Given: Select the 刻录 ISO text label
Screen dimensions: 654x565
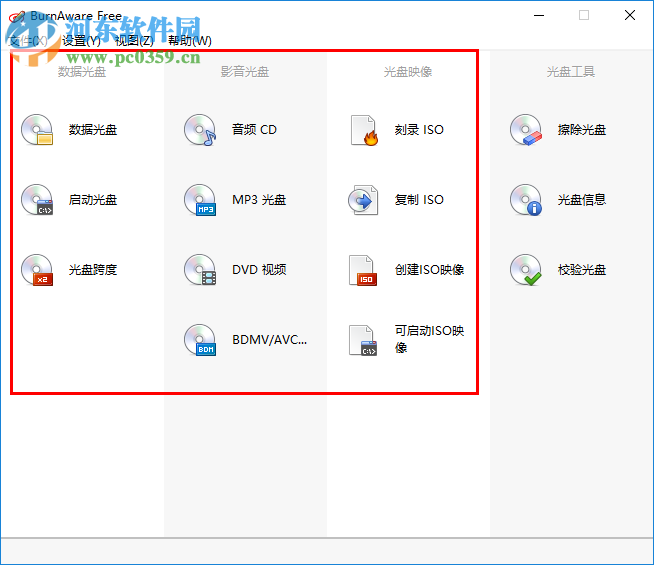Looking at the screenshot, I should click(419, 130).
